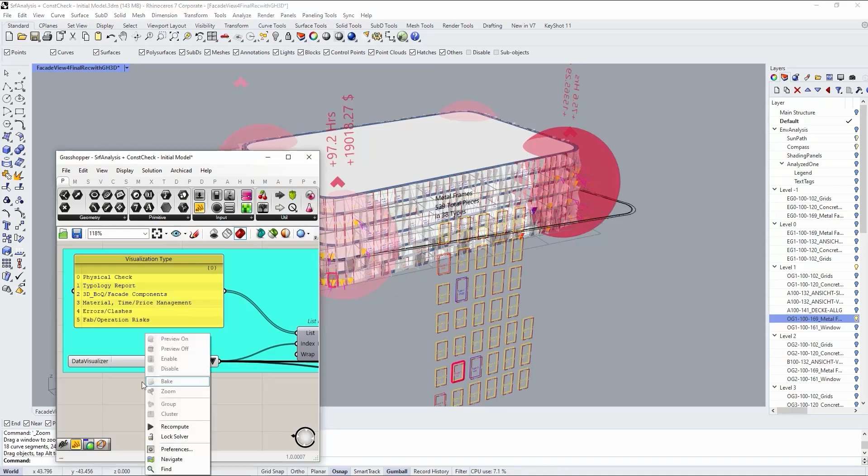This screenshot has width=868, height=476.
Task: Click the Grasshopper open file icon
Action: click(x=63, y=233)
